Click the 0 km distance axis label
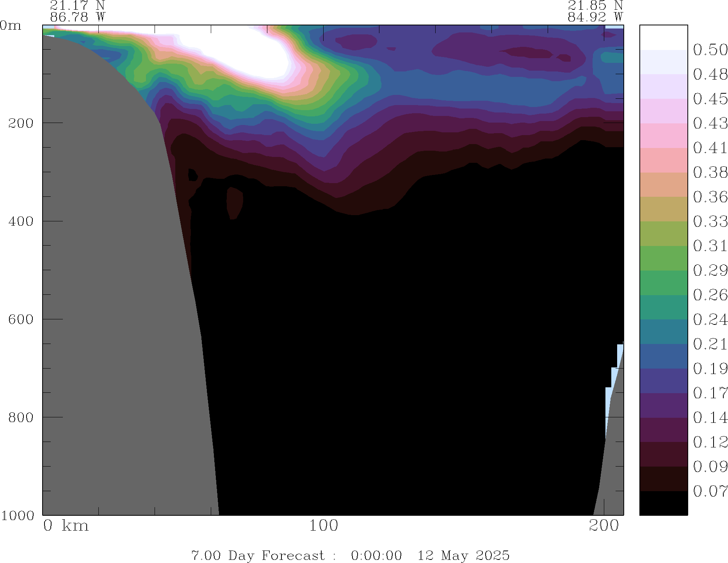The width and height of the screenshot is (728, 563). 66,526
